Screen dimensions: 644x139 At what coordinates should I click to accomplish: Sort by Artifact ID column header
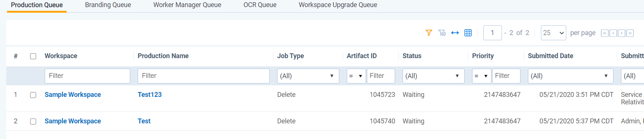(x=362, y=56)
